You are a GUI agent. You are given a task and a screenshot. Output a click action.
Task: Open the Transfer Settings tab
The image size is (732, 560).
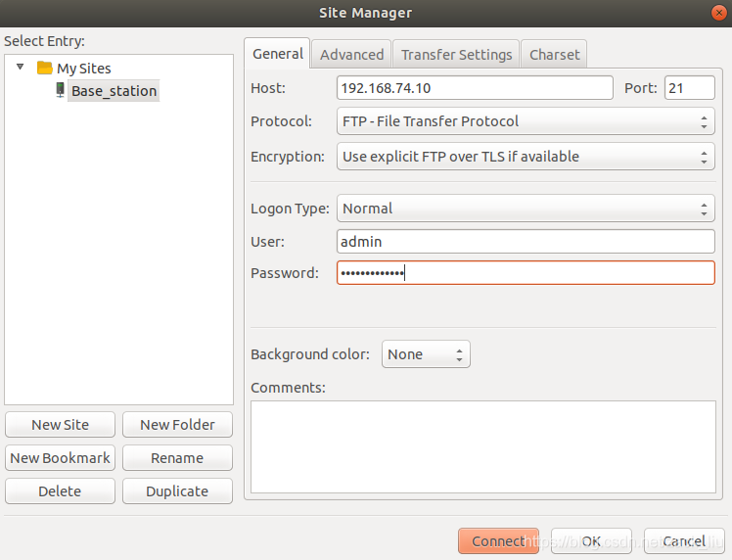456,54
